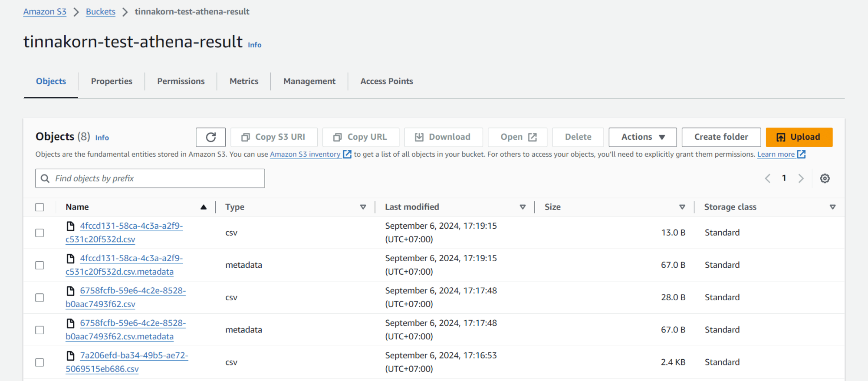
Task: Check the 6758fcfb csv object row
Action: click(x=39, y=298)
